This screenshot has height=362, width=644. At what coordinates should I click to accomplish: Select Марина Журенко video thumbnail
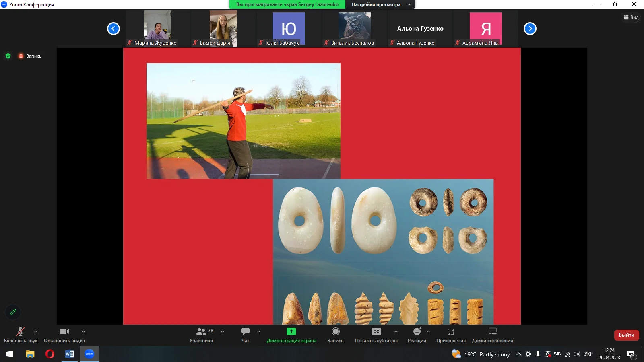pyautogui.click(x=157, y=29)
